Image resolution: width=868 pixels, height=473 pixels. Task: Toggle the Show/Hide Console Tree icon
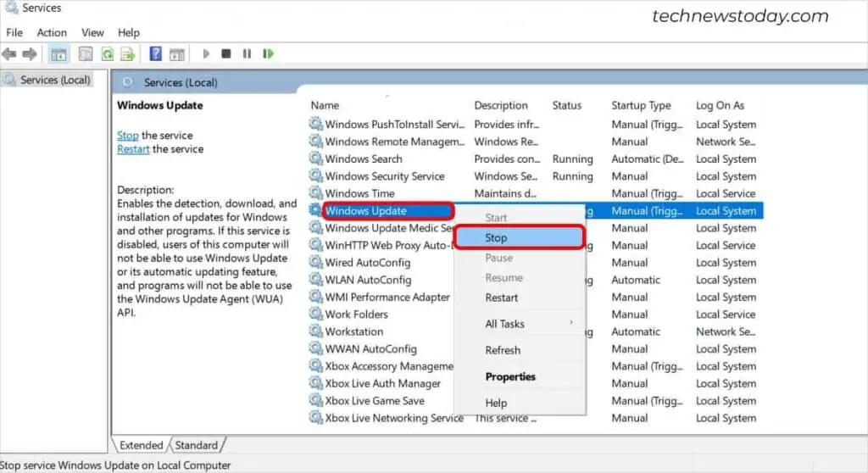[x=58, y=54]
